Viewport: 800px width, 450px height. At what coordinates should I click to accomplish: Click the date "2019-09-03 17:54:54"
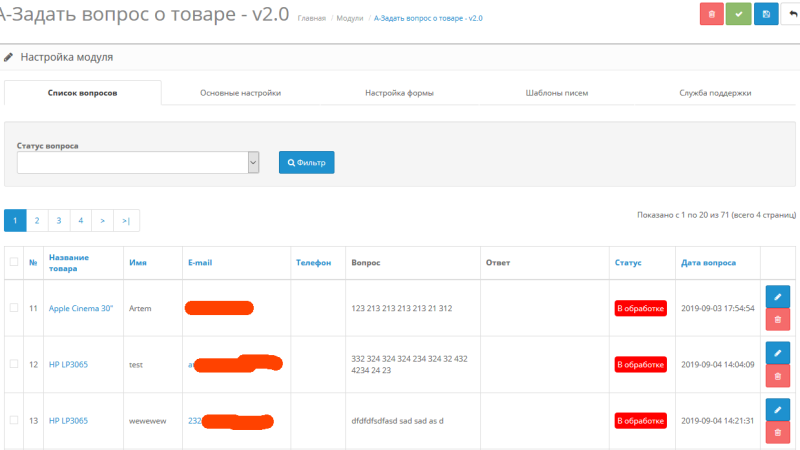717,308
